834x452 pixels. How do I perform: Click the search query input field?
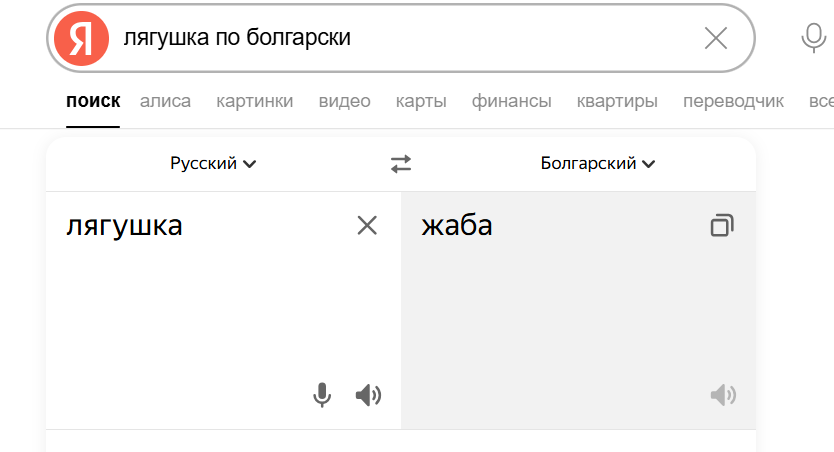[400, 39]
